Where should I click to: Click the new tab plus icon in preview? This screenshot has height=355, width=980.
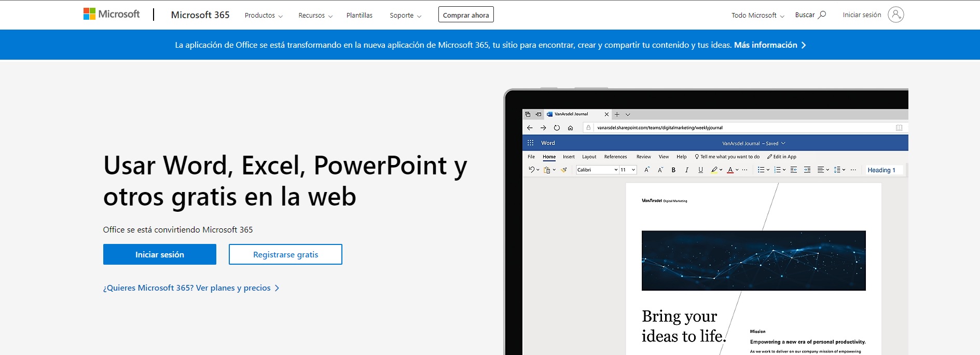617,114
